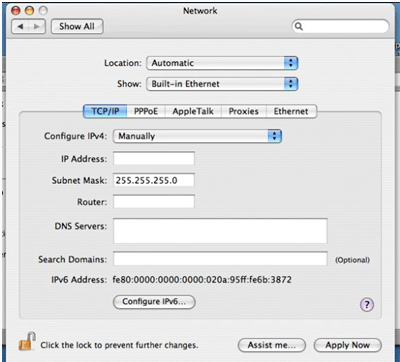Select the Ethernet tab
The width and height of the screenshot is (400, 362).
291,111
